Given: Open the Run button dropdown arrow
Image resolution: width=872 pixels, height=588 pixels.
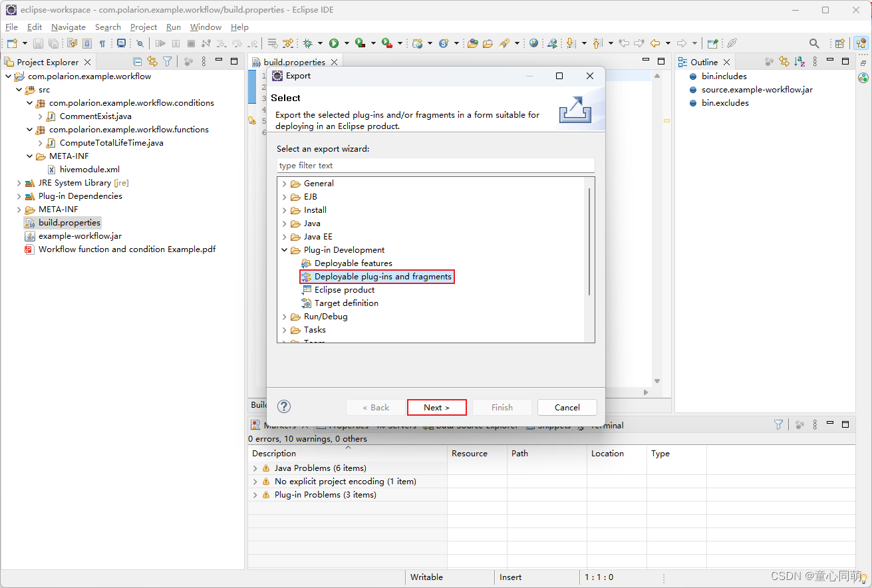Looking at the screenshot, I should [x=347, y=43].
